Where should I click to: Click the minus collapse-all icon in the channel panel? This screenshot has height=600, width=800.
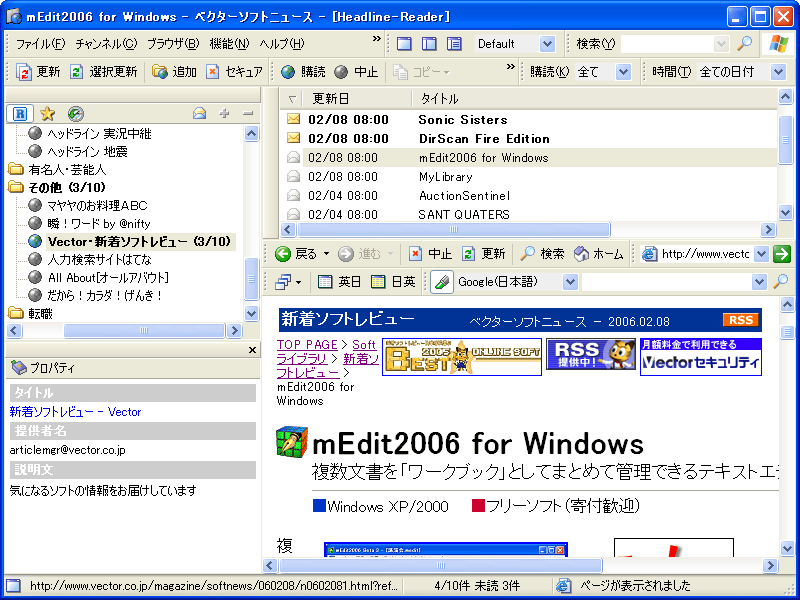pyautogui.click(x=248, y=113)
